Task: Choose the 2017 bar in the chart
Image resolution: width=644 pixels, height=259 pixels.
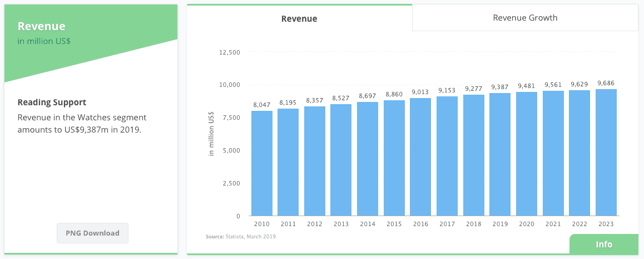Action: pos(447,156)
